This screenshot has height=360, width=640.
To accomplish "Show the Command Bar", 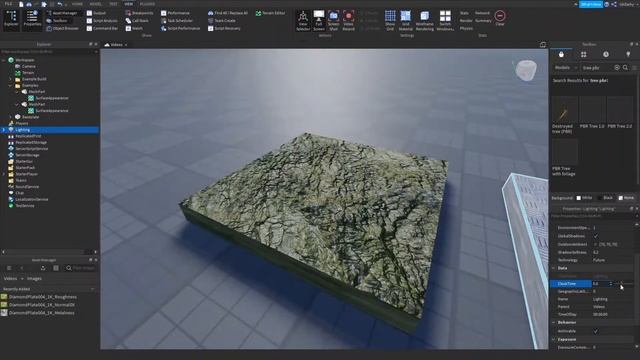I will 102,29.
